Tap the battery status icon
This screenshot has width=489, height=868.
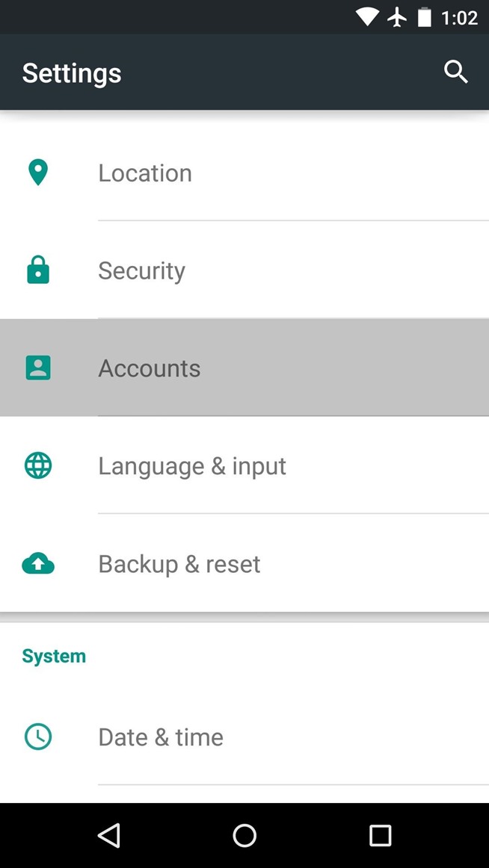(x=424, y=17)
